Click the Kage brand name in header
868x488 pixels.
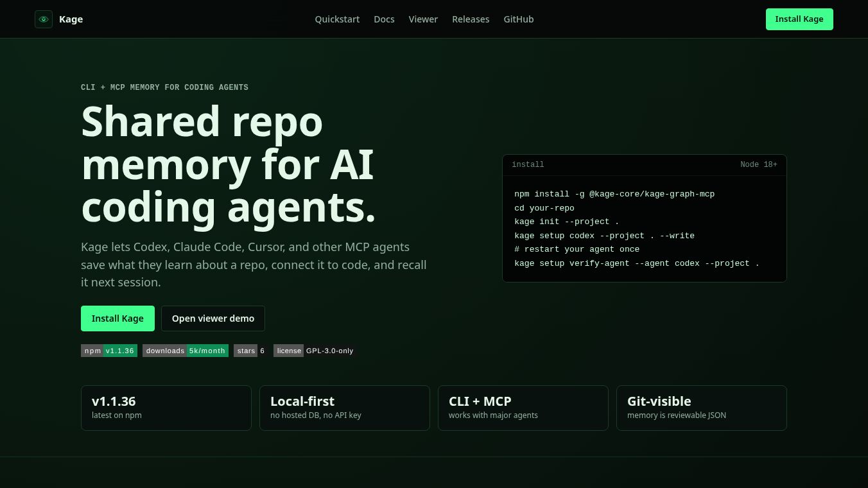coord(71,19)
